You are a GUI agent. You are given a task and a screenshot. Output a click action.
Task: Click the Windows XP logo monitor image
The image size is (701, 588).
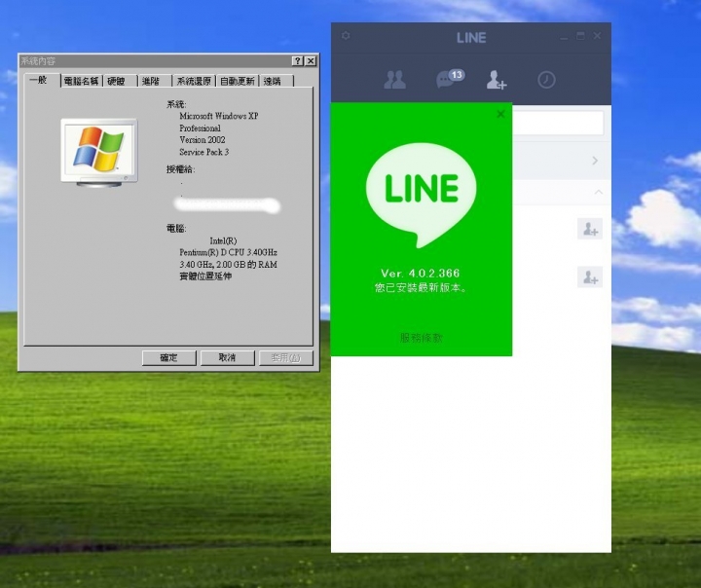point(99,153)
